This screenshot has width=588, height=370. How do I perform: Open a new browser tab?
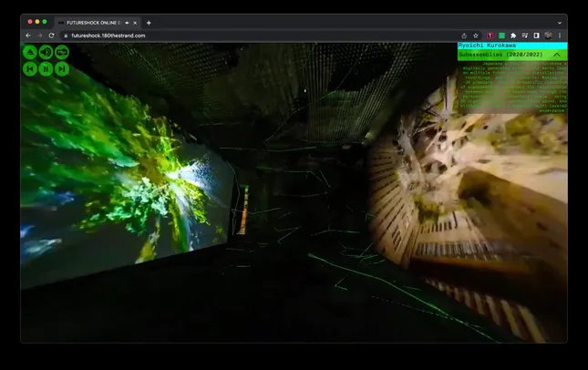pos(149,23)
